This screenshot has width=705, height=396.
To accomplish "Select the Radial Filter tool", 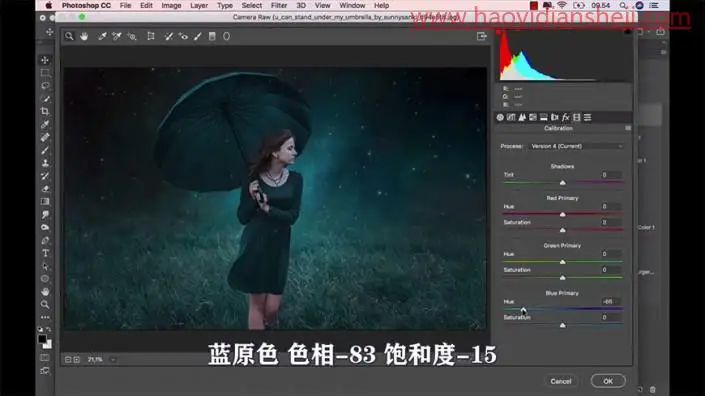I will (227, 36).
